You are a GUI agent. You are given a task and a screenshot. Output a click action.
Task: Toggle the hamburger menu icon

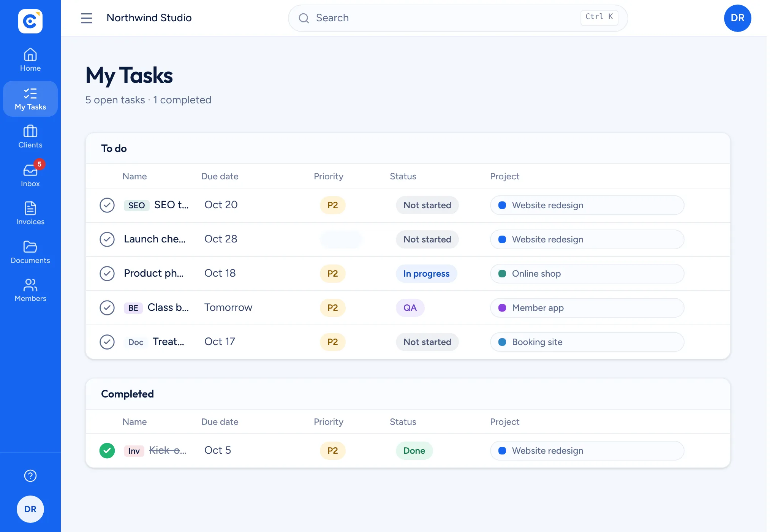pyautogui.click(x=87, y=18)
